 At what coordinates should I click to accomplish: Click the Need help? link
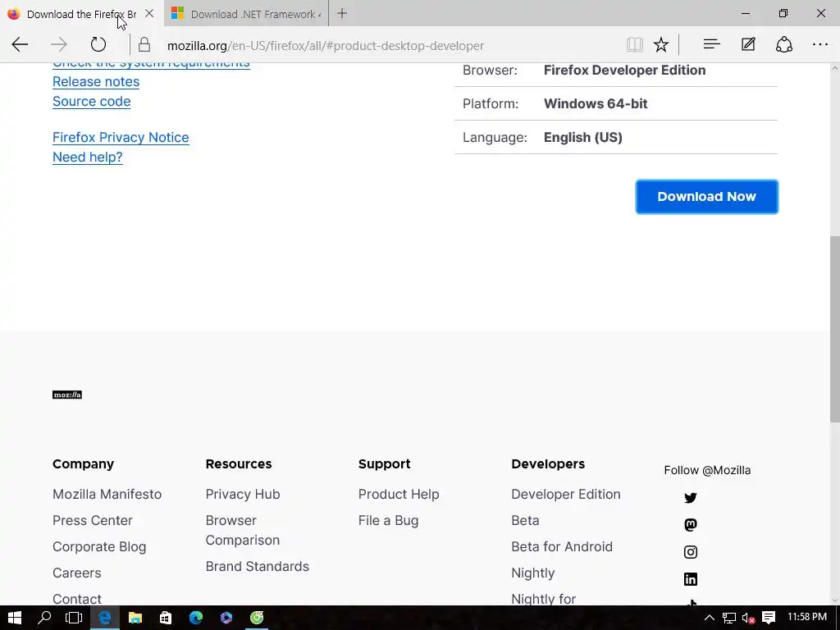(x=87, y=157)
